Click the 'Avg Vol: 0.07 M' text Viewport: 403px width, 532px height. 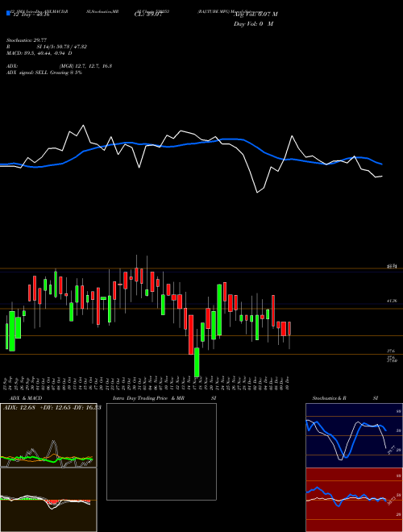[256, 15]
